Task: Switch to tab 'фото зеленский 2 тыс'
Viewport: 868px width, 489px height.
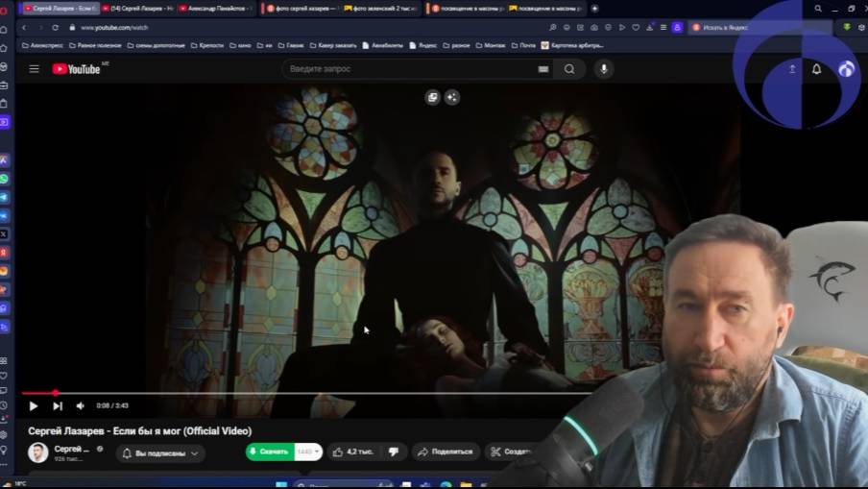Action: click(380, 9)
